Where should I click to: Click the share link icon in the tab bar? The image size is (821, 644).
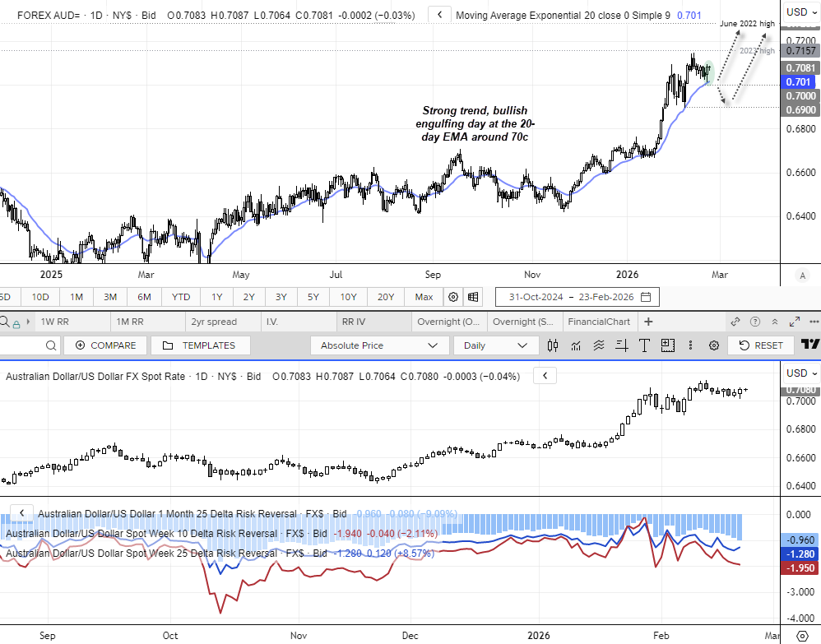click(735, 322)
